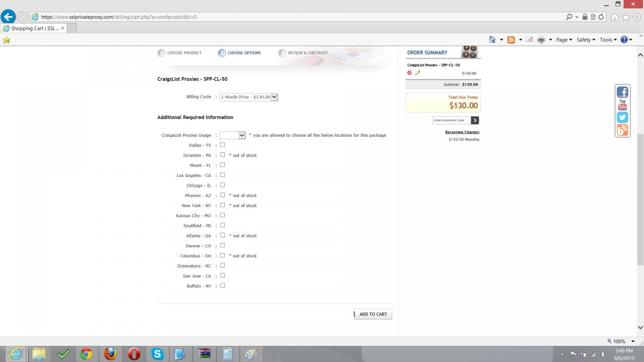Remove the product with red delete icon
644x362 pixels.
409,73
